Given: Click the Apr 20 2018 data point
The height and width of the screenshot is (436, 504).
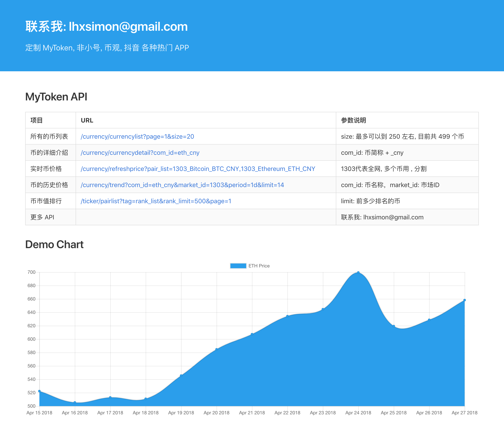Looking at the screenshot, I should tap(217, 349).
